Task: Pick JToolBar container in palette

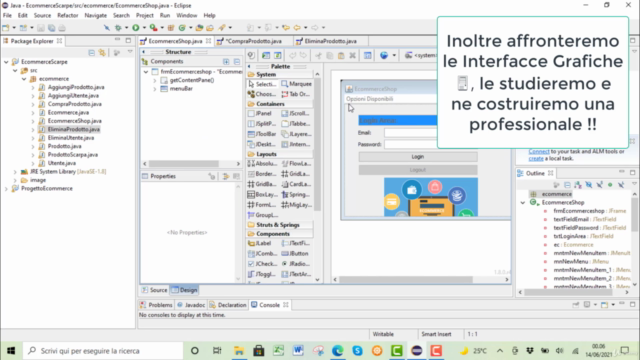Action: point(262,134)
